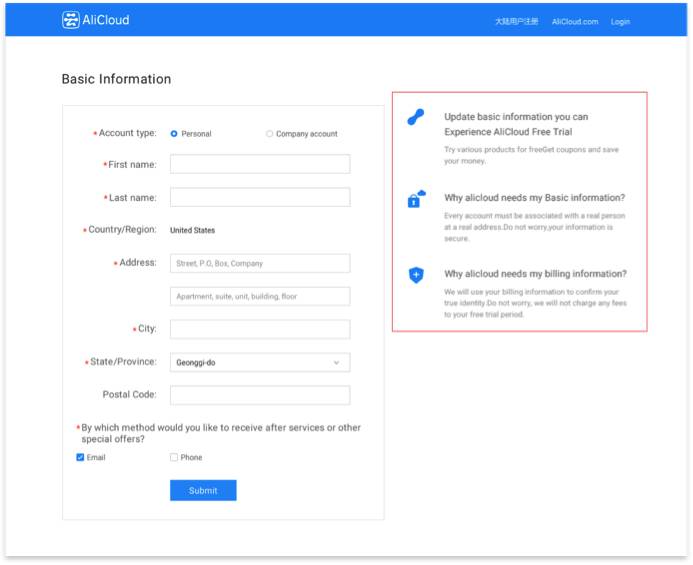Click 'Update basic information you can' heading
693x565 pixels.
pyautogui.click(x=516, y=117)
